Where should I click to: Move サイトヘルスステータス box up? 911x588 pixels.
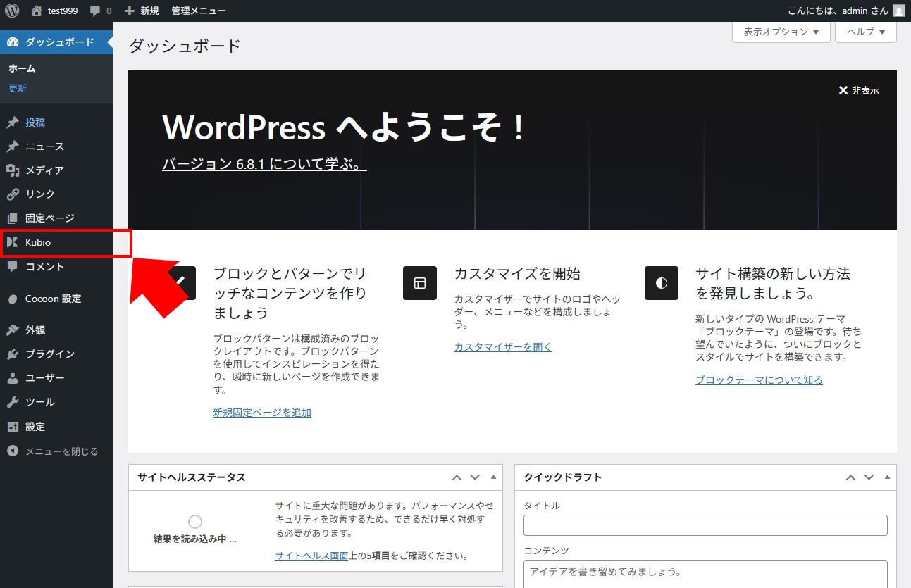click(457, 477)
